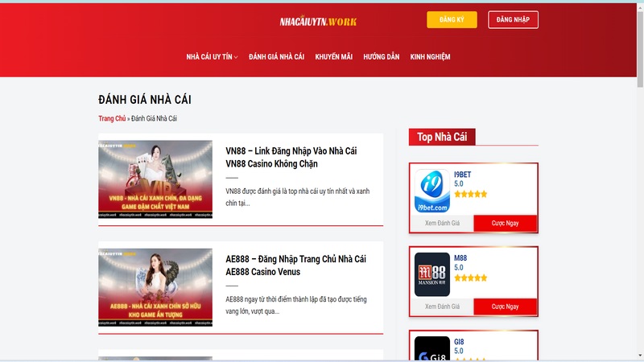Open the KINH NGHIỆM menu item
Viewport: 644px width, 362px height.
[x=430, y=56]
